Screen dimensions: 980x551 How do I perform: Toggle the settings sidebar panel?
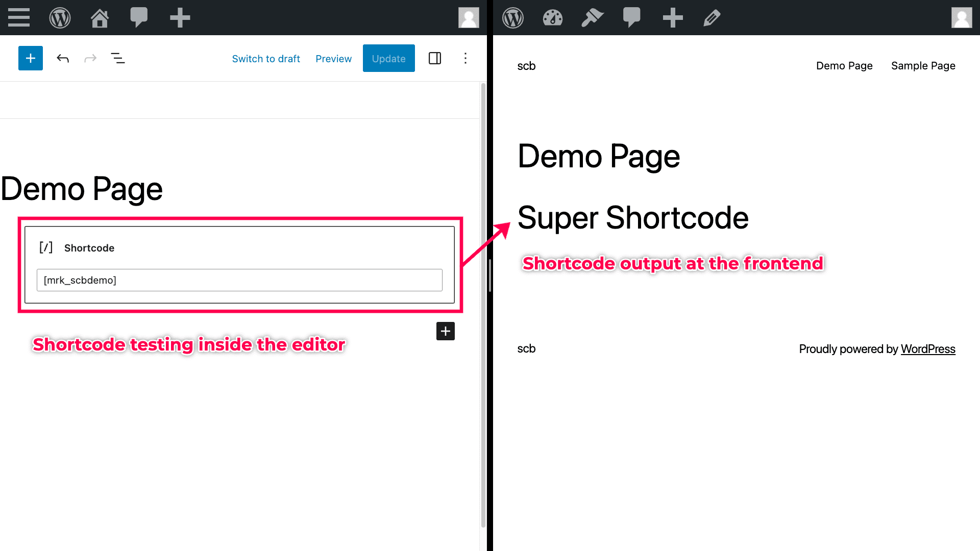(x=435, y=58)
